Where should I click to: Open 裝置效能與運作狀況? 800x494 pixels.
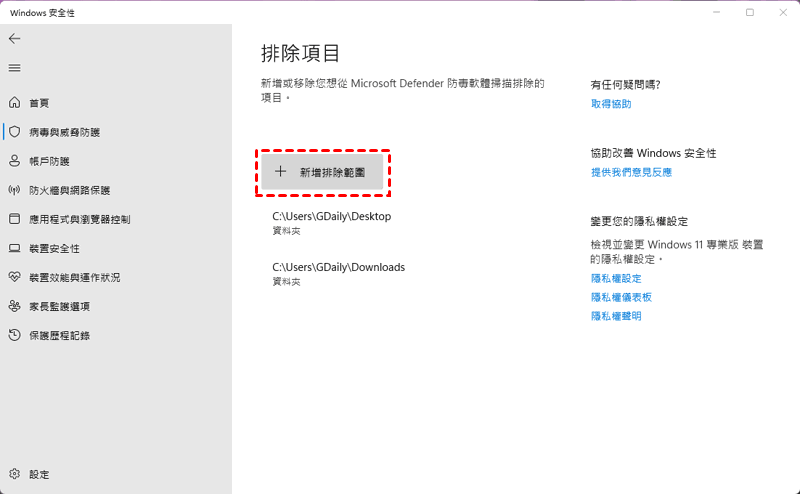point(74,278)
